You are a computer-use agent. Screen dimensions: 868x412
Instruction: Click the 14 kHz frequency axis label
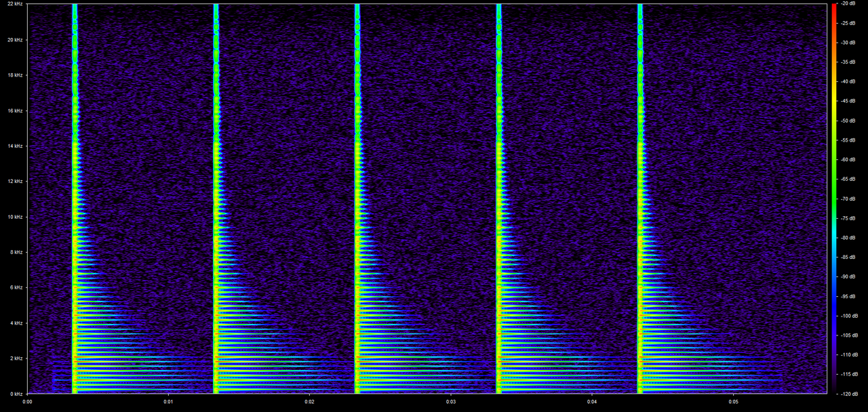pos(15,146)
